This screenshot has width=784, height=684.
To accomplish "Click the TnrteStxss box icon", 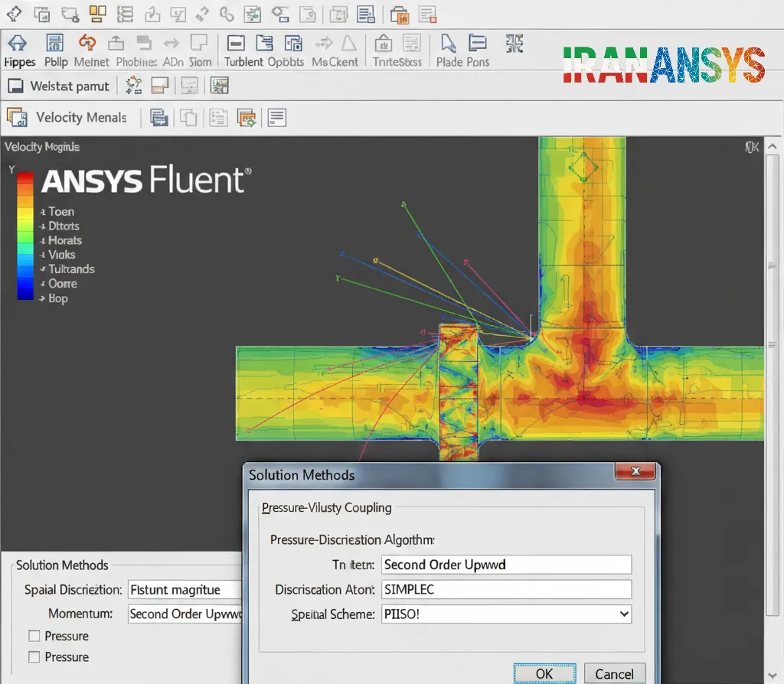I will click(384, 43).
